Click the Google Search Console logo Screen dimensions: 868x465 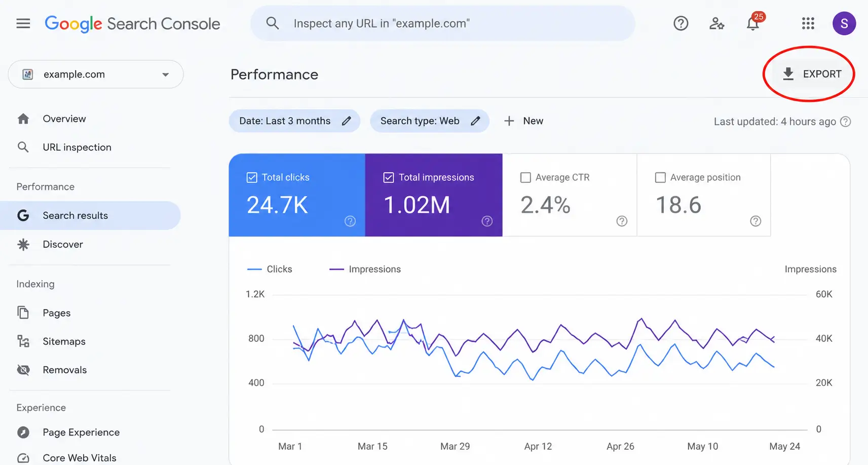(132, 24)
